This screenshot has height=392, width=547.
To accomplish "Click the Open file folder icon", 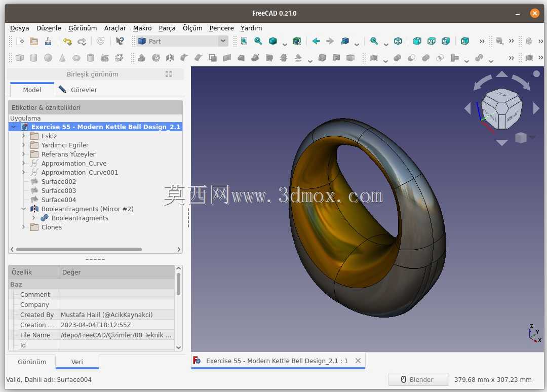I will pos(34,41).
